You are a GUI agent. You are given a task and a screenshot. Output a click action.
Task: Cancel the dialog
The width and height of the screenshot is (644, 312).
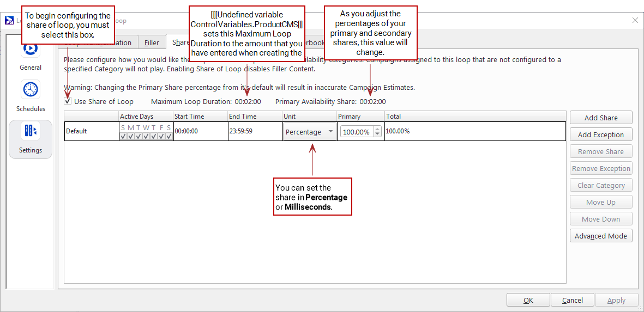(572, 300)
